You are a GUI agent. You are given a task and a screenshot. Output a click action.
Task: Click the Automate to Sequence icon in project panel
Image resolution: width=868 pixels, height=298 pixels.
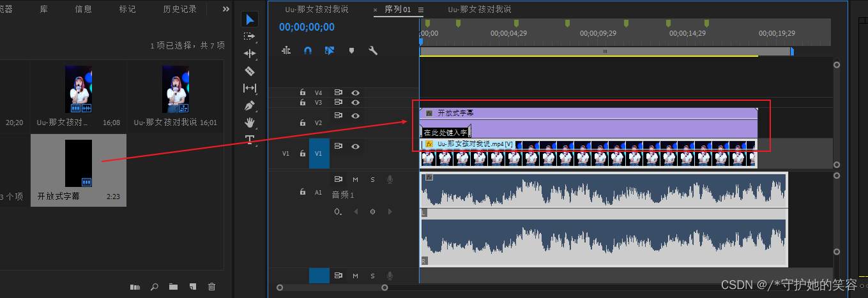(135, 287)
